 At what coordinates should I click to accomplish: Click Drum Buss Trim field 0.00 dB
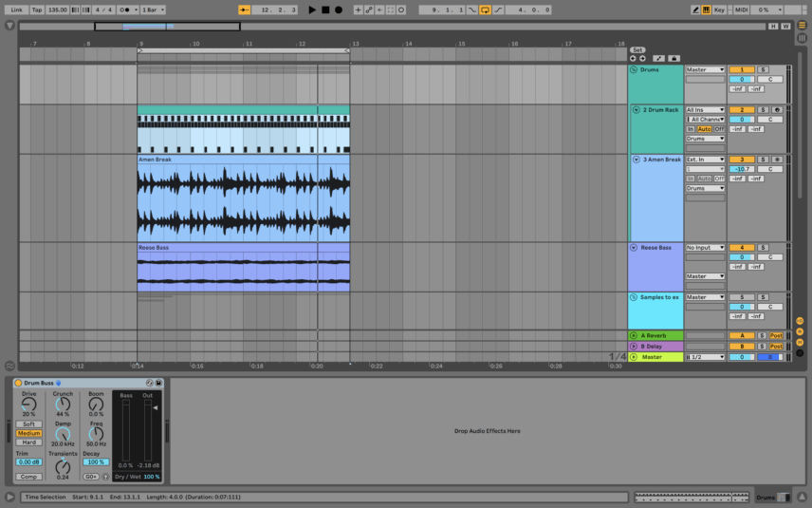(x=28, y=461)
